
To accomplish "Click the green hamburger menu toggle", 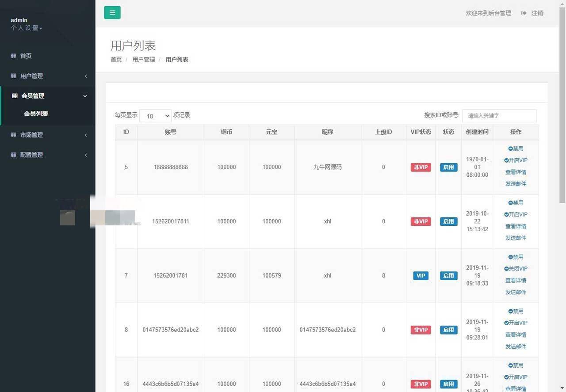I will click(x=112, y=12).
